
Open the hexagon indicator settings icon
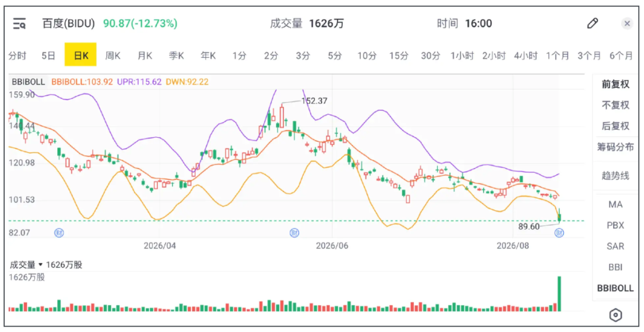click(615, 315)
